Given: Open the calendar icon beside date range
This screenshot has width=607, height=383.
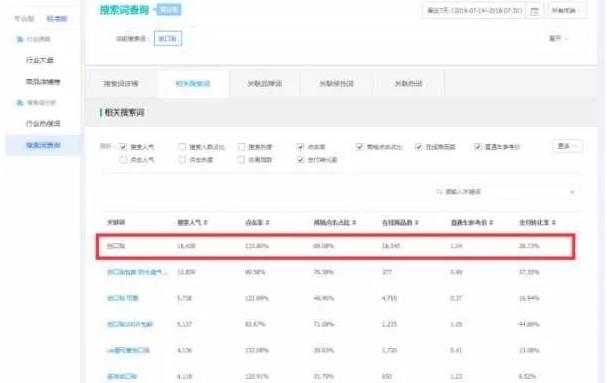Looking at the screenshot, I should tap(534, 11).
